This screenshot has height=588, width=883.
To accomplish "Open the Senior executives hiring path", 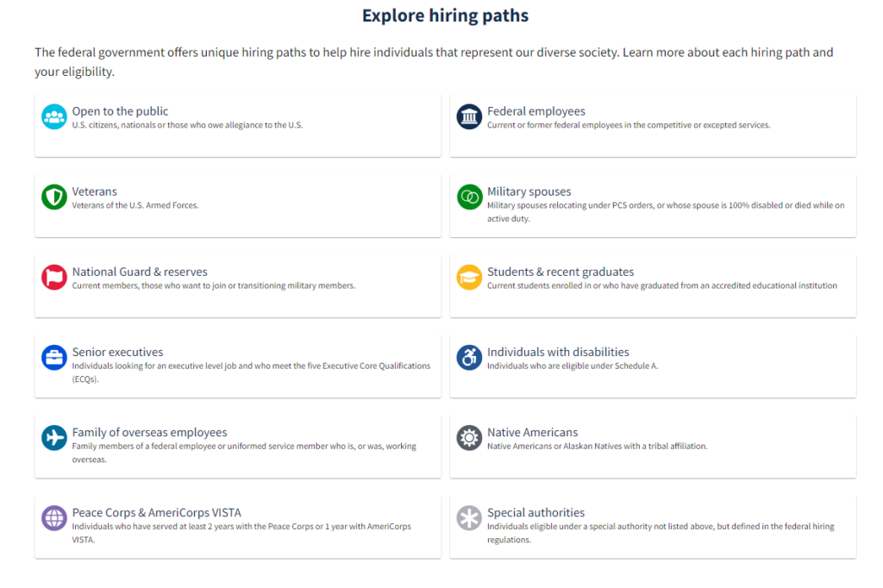I will [x=117, y=352].
